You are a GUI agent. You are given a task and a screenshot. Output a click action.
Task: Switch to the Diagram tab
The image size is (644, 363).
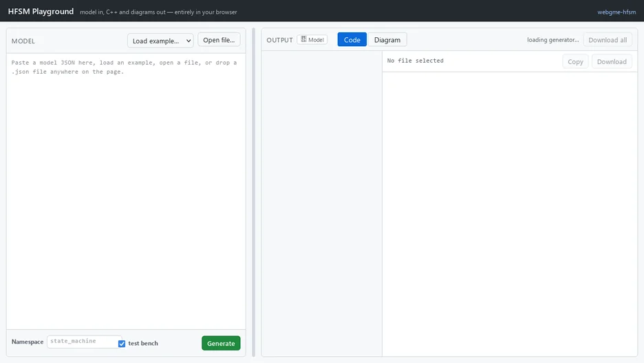[387, 40]
